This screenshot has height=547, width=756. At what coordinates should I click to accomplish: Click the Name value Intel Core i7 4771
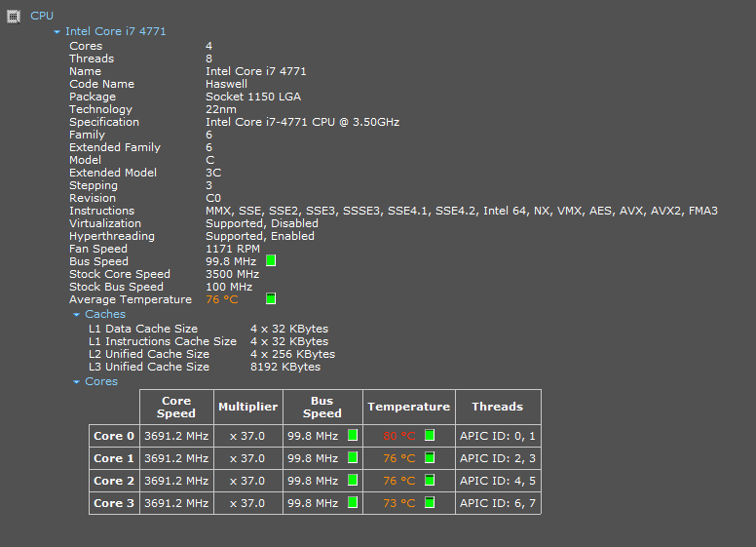click(256, 71)
